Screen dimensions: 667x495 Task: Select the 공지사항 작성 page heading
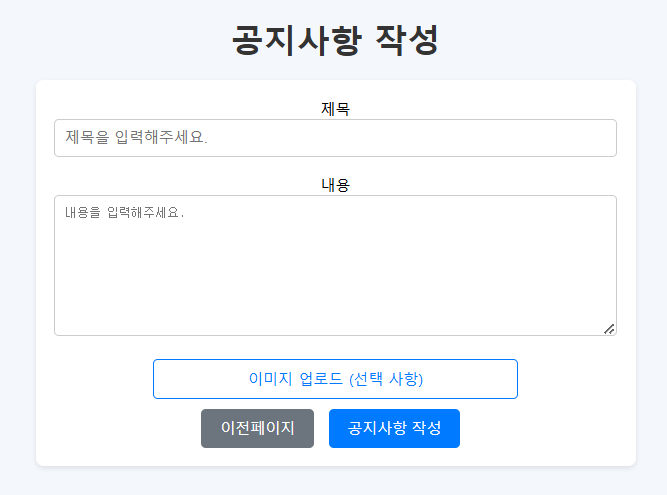pos(335,40)
